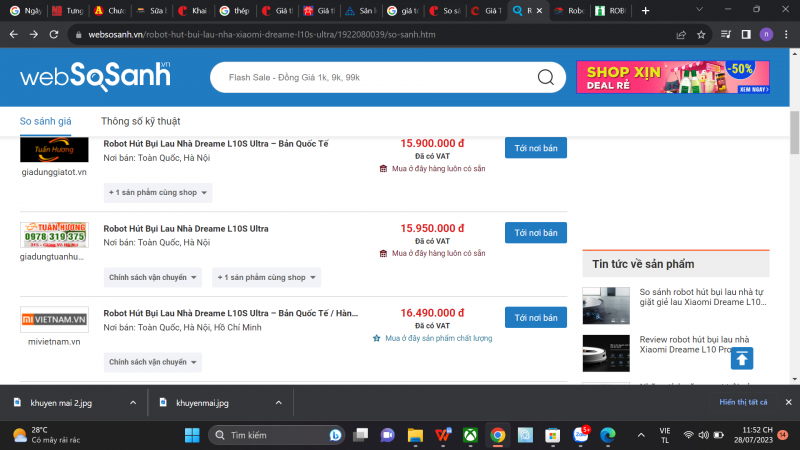Image resolution: width=800 pixels, height=450 pixels.
Task: Open Microsoft Edge from the taskbar
Action: coord(607,435)
